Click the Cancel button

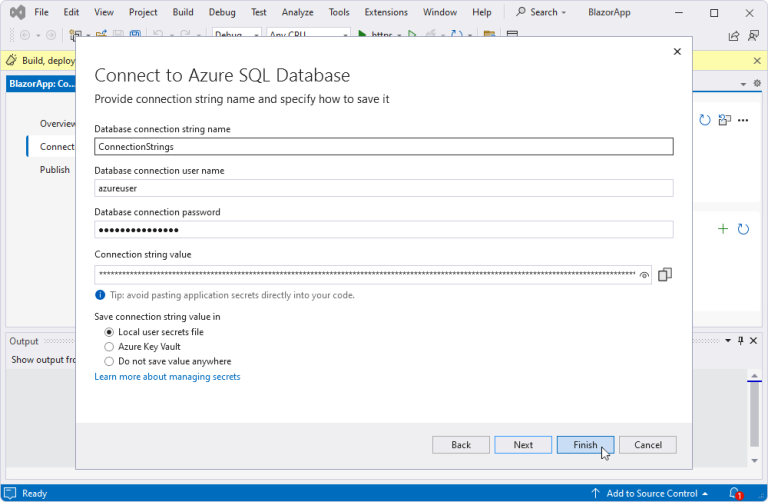(648, 445)
